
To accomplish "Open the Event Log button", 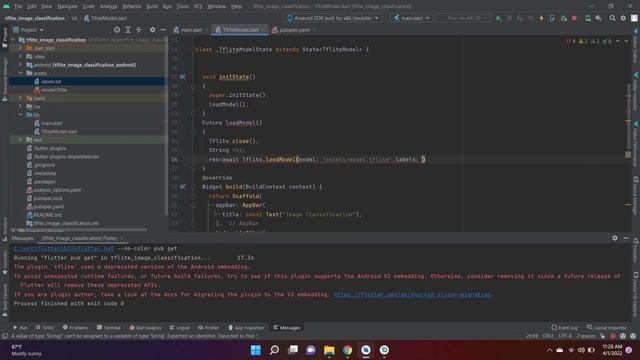I will [564, 328].
